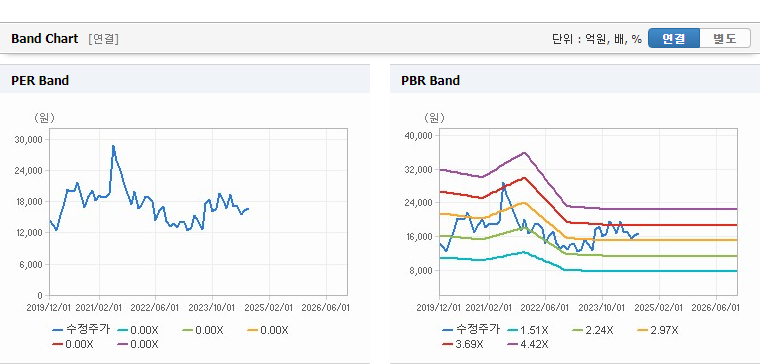Switch to 별도 separate view
The width and height of the screenshot is (760, 364).
pyautogui.click(x=725, y=39)
